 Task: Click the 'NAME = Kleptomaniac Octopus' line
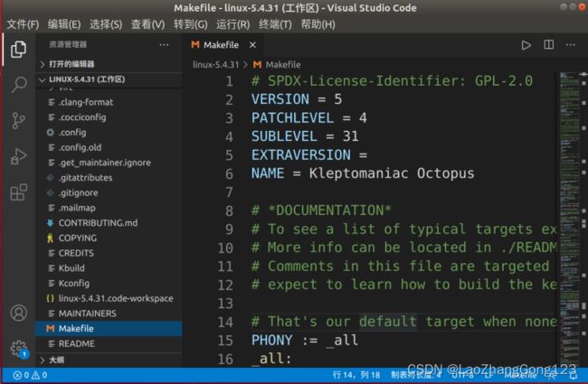click(363, 173)
